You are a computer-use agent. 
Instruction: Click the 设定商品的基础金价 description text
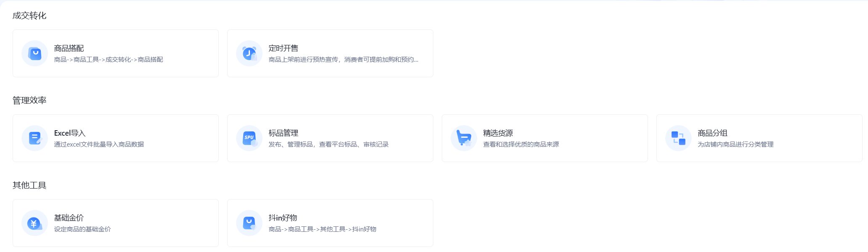pyautogui.click(x=82, y=229)
